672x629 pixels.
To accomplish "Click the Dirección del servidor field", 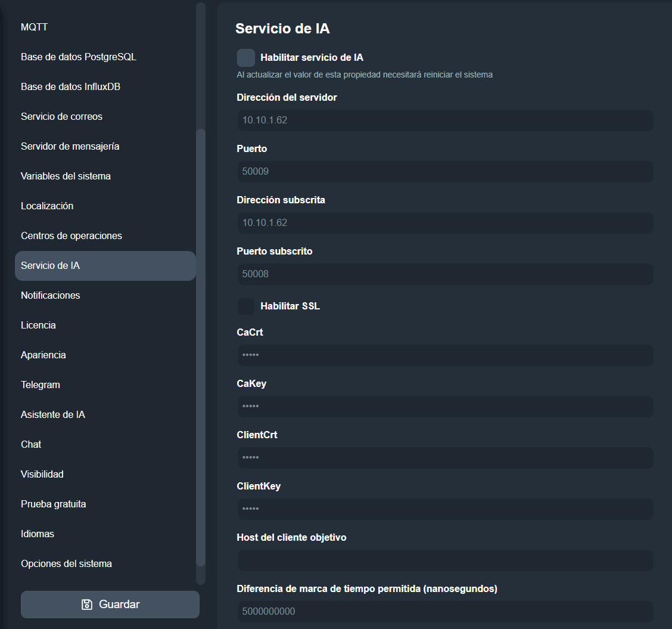I will coord(444,120).
